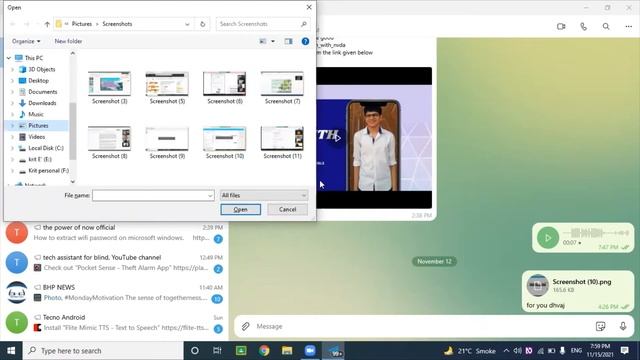The height and width of the screenshot is (360, 640).
Task: Select Local Disk (C:) in navigation pane
Action: tap(46, 148)
